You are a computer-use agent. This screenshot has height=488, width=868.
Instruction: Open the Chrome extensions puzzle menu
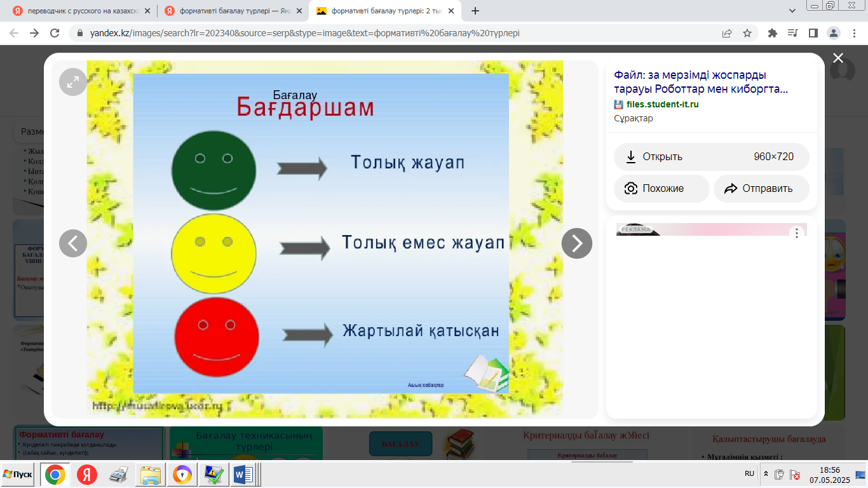[x=773, y=33]
